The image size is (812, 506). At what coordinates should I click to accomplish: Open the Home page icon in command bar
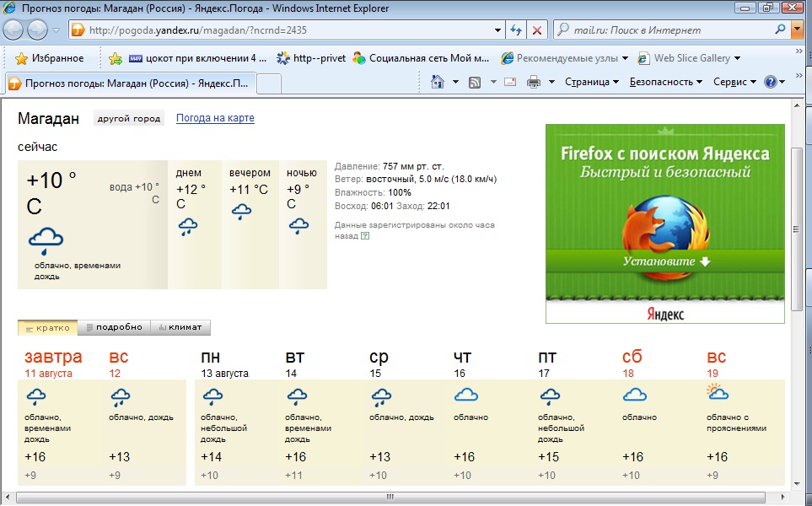pyautogui.click(x=438, y=82)
